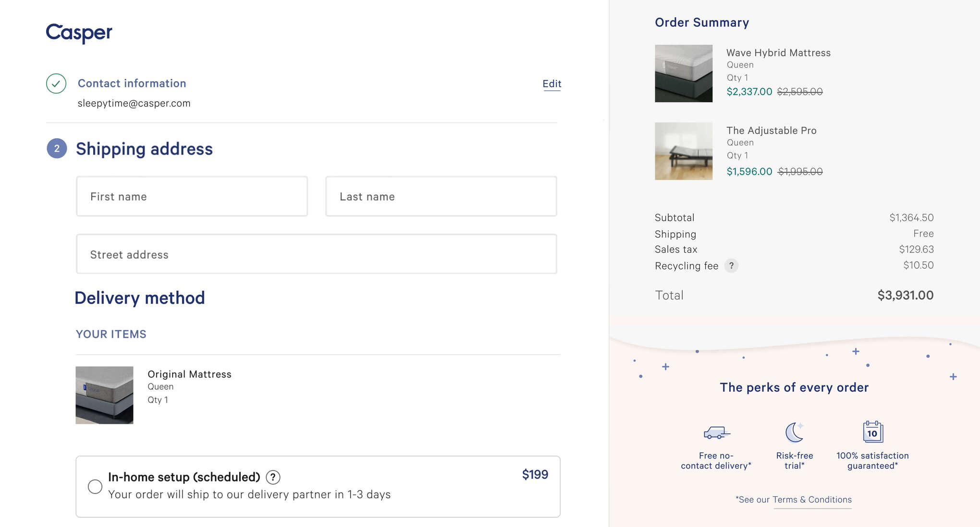Click the green Contact information checkmark icon

point(56,84)
